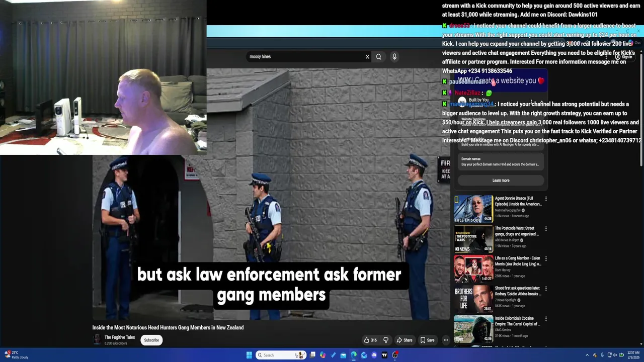Open Microsoft Store taskbar icon

364,355
